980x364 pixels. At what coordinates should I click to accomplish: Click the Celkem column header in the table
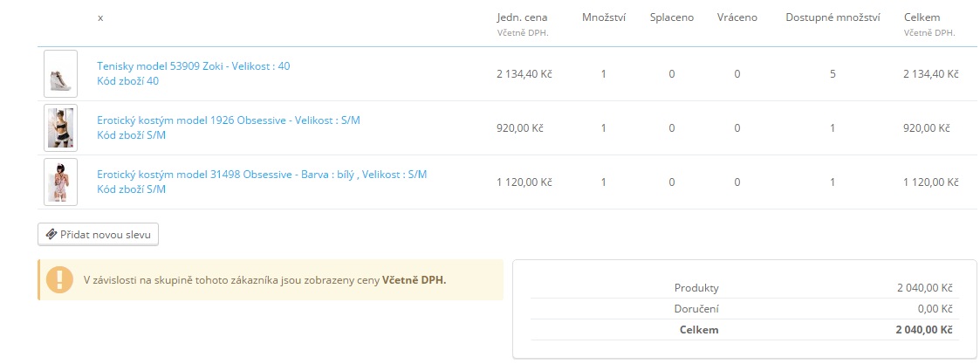point(922,17)
